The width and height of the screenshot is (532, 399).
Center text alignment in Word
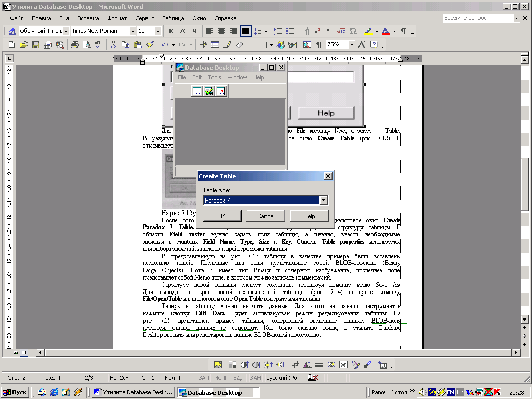[x=221, y=31]
